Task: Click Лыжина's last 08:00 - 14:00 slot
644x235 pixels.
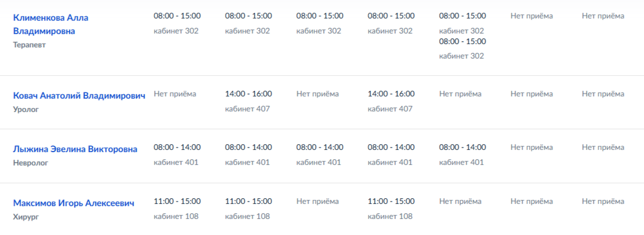Action: (x=462, y=147)
